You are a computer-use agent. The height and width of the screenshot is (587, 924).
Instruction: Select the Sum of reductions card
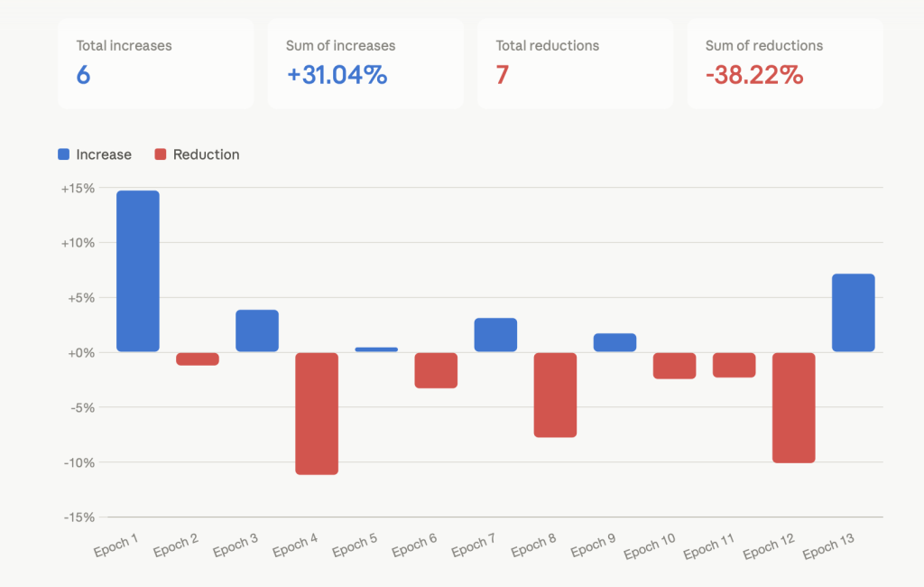click(785, 63)
